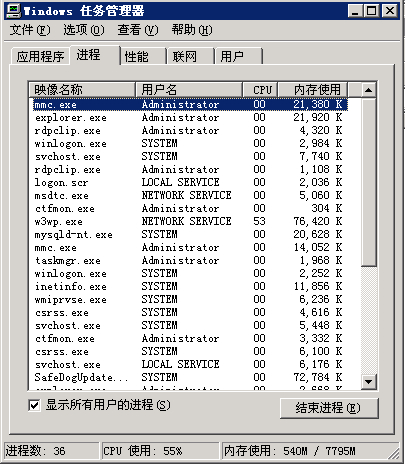The height and width of the screenshot is (464, 405).
Task: Sort by CPU column header
Action: point(260,90)
